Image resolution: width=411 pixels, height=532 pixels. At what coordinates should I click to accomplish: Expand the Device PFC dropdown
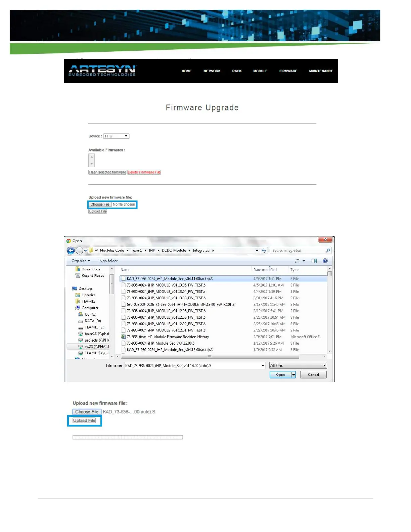point(116,136)
